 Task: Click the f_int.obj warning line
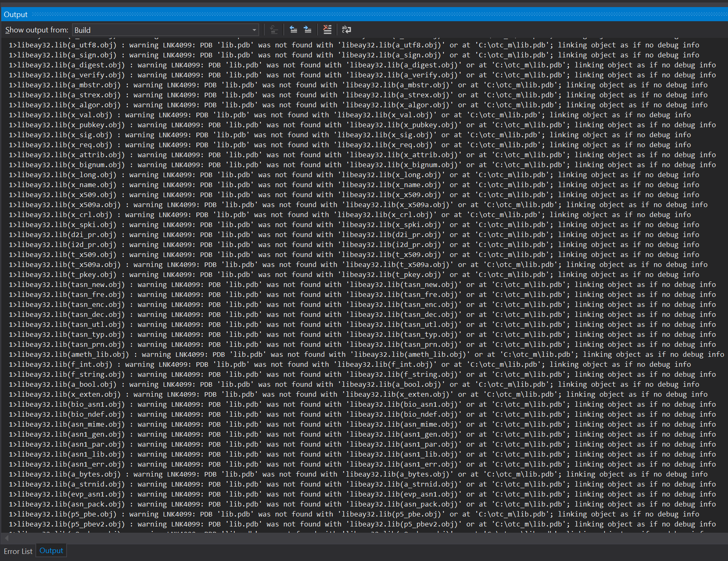(350, 364)
